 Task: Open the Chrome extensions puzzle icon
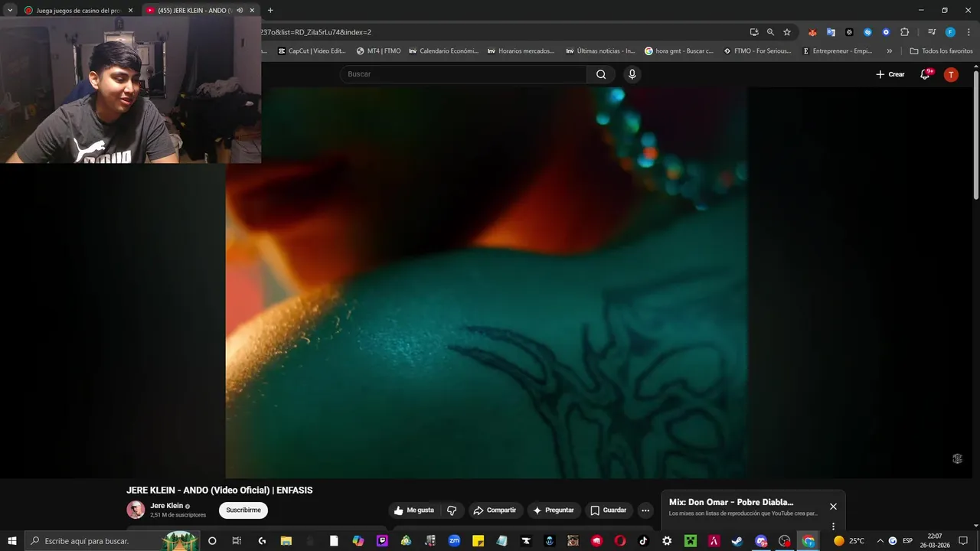[904, 32]
